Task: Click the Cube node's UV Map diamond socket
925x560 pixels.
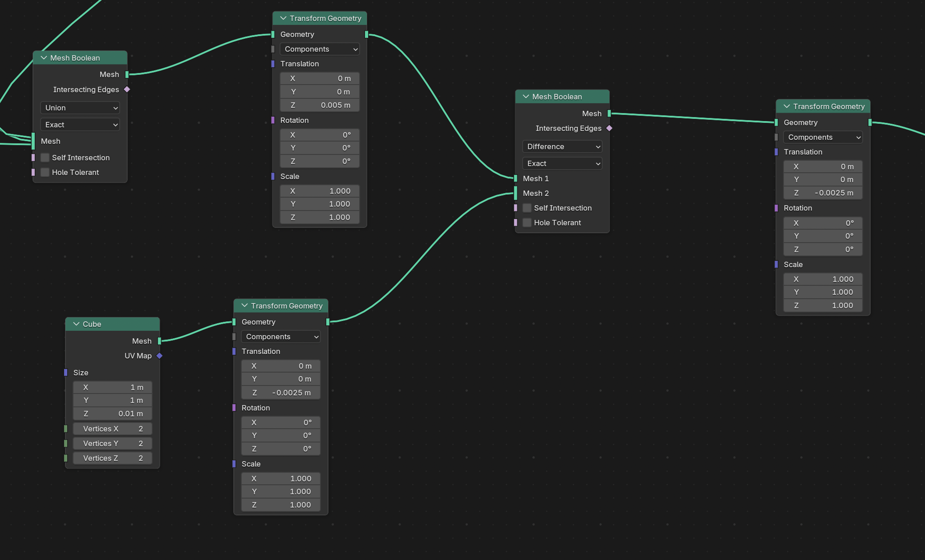Action: pyautogui.click(x=159, y=356)
